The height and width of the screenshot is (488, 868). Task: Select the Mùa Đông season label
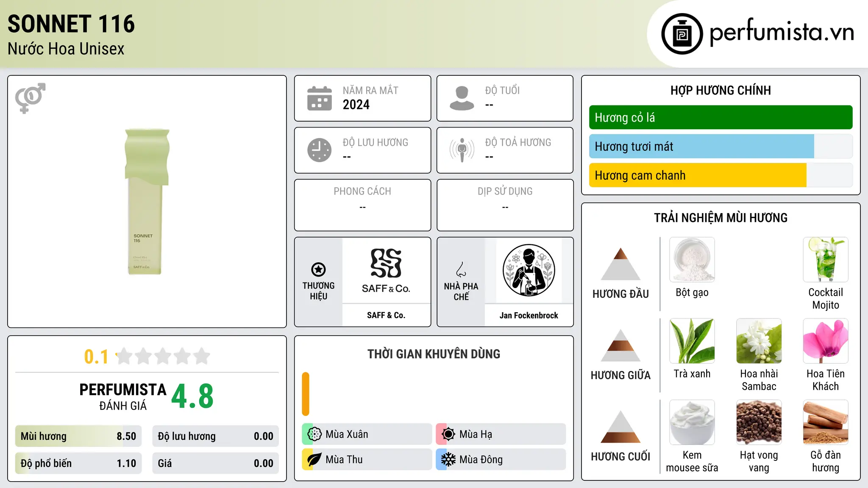[481, 460]
